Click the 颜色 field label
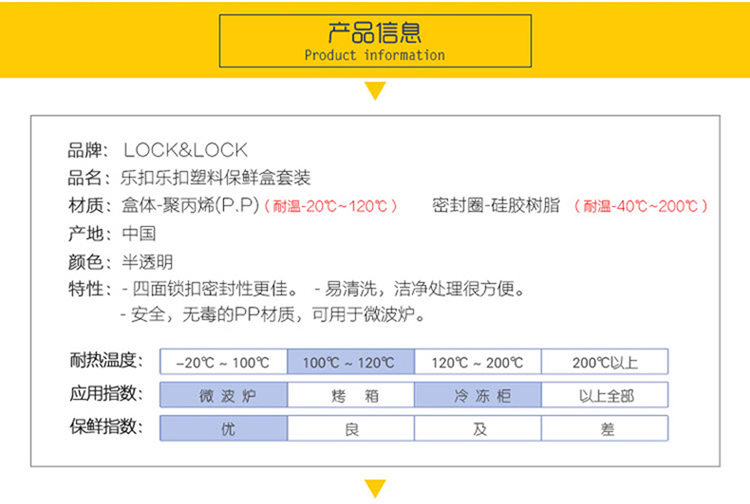This screenshot has width=750, height=504. [x=89, y=262]
